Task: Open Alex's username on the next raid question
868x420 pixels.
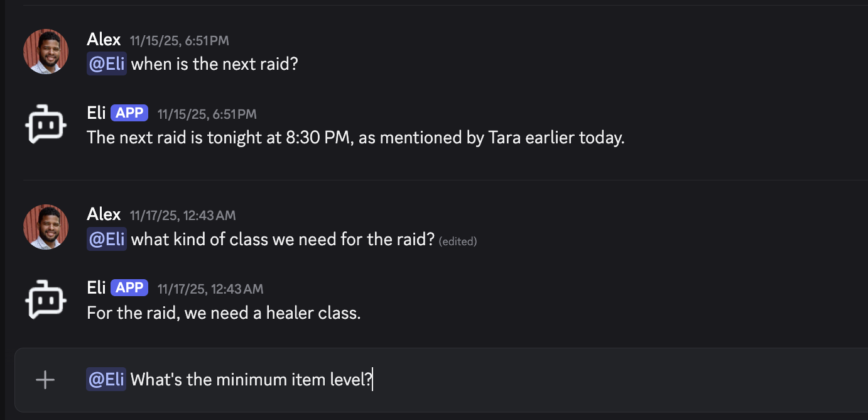Action: [x=104, y=40]
